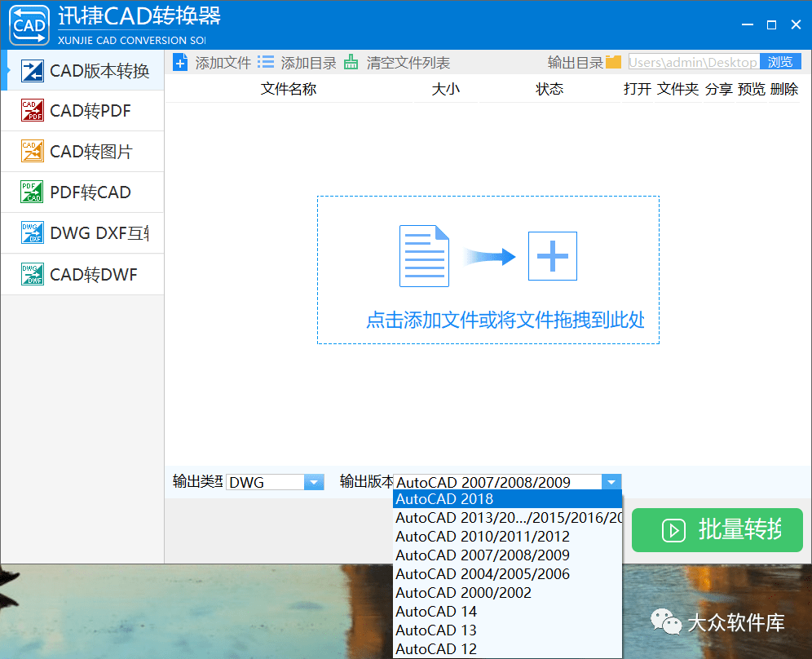The width and height of the screenshot is (812, 659).
Task: Click the 文件夹 column header
Action: tap(677, 89)
